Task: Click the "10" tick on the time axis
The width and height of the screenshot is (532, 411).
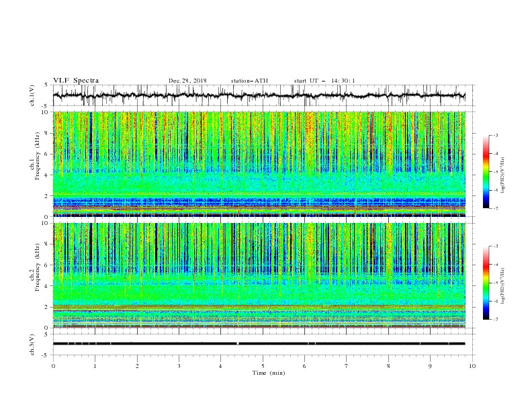Action: point(472,366)
